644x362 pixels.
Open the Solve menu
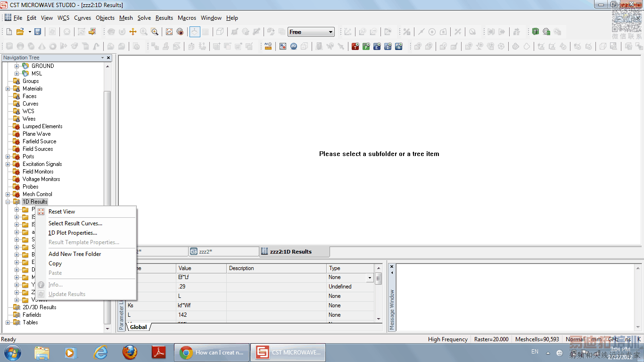(144, 18)
